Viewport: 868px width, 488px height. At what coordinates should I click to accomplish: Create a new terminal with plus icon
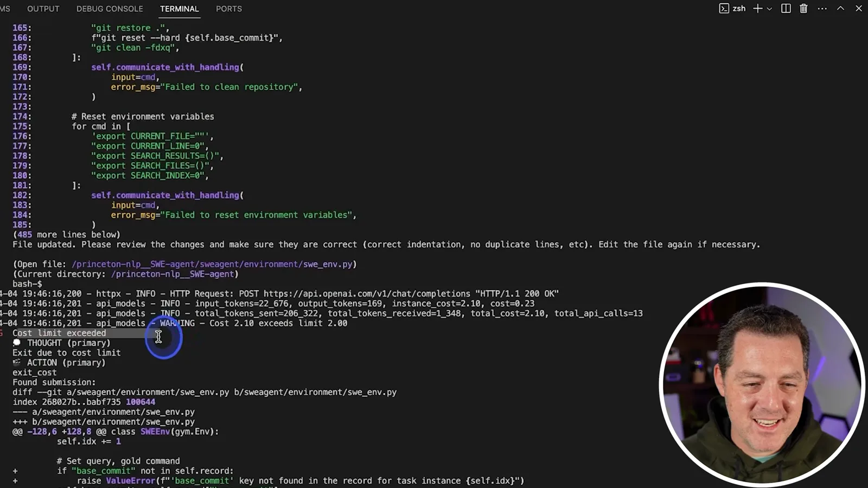(x=758, y=8)
